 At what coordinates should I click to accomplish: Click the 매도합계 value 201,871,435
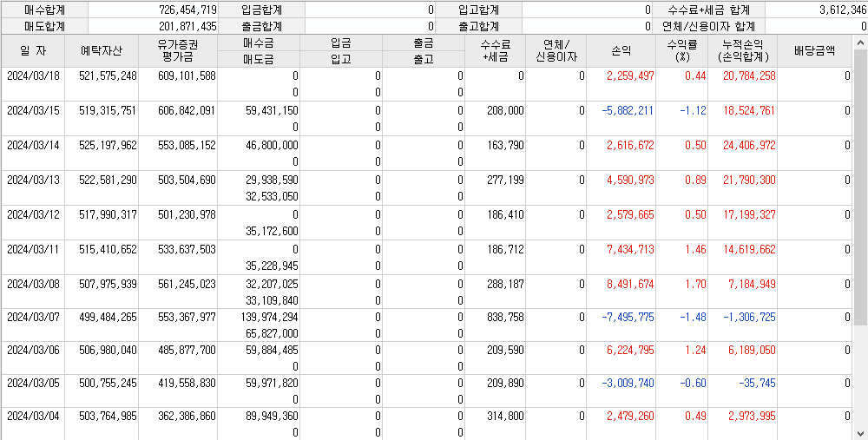point(187,26)
